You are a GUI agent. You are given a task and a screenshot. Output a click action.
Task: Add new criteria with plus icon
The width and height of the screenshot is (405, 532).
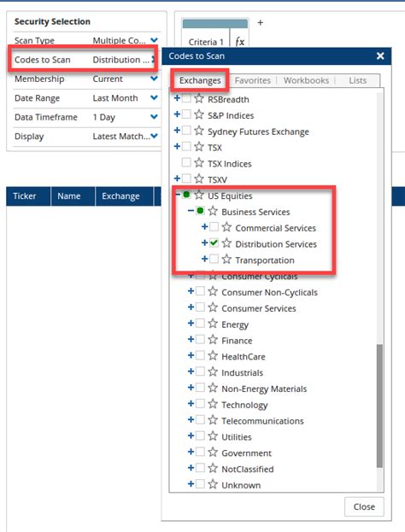(x=260, y=23)
